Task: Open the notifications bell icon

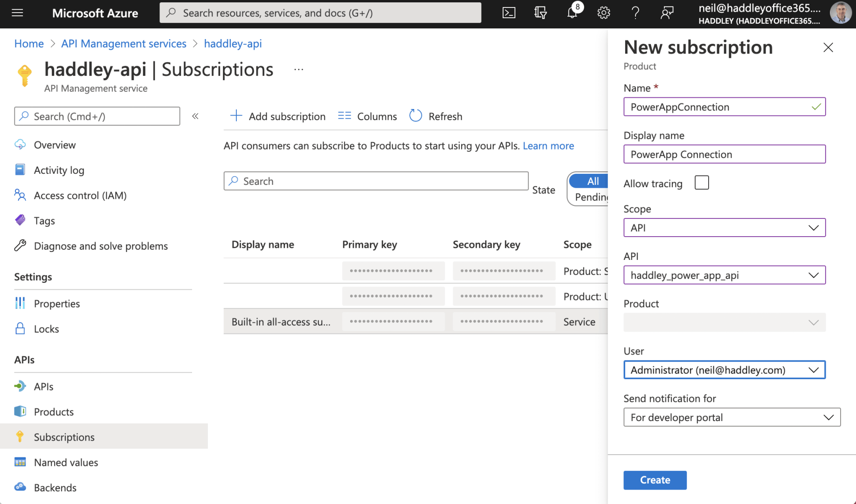Action: click(x=572, y=13)
